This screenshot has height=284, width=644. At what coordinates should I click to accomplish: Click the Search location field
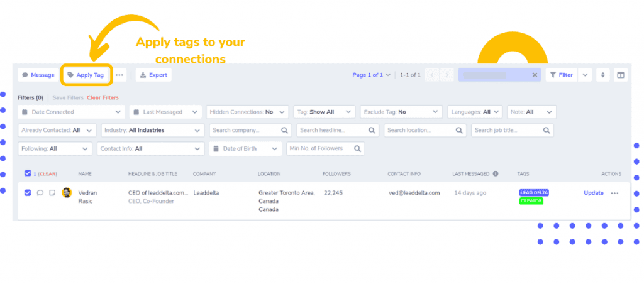tap(425, 131)
